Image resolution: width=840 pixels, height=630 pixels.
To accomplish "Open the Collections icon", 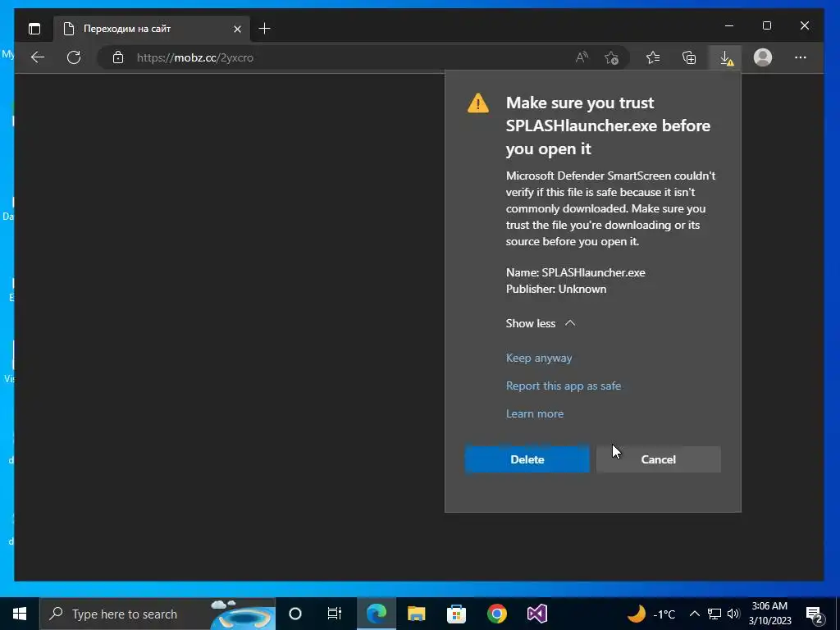I will [689, 57].
